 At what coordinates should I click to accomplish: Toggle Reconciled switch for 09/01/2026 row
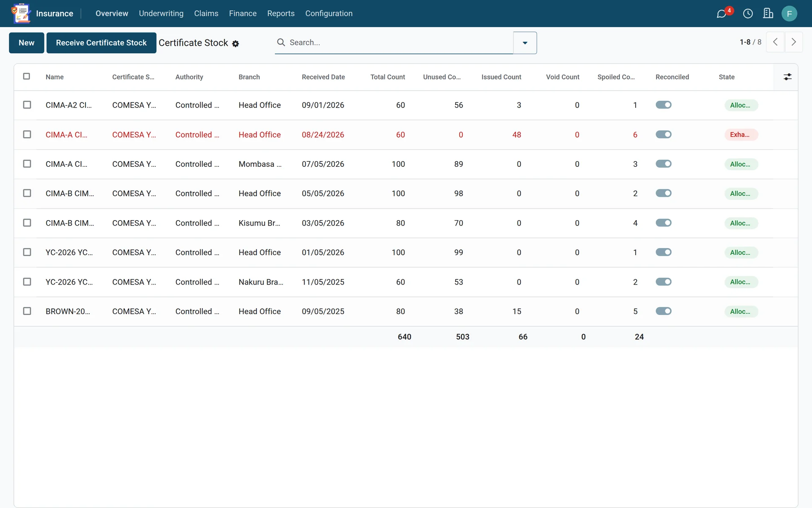tap(664, 105)
